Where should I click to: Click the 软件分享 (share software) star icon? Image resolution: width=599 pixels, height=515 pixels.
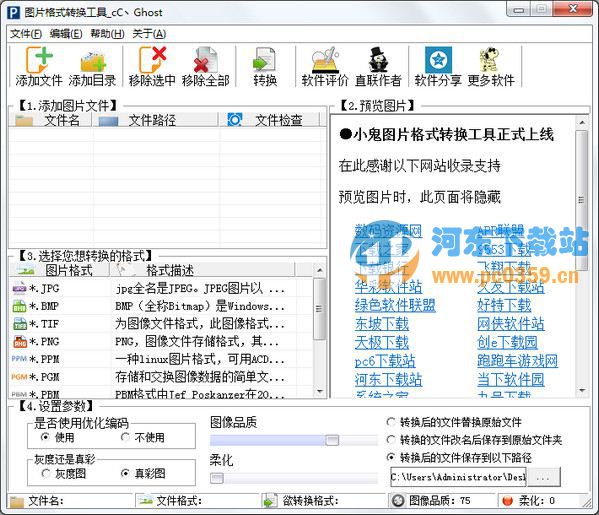point(438,60)
